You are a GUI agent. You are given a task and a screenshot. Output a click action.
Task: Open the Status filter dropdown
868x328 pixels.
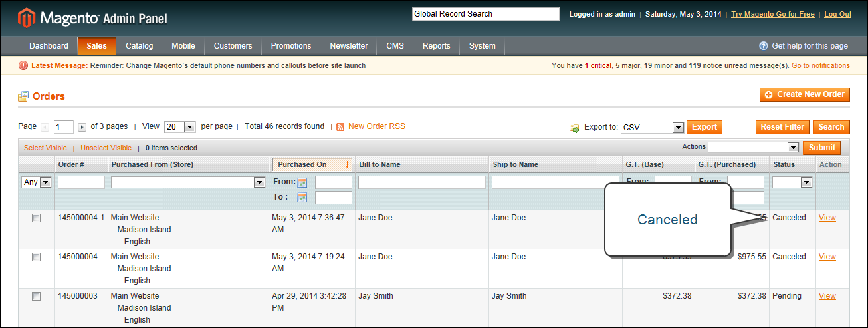click(792, 182)
